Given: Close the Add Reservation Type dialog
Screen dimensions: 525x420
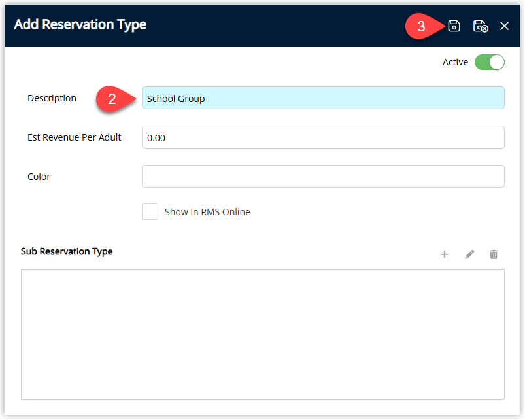Looking at the screenshot, I should (504, 26).
